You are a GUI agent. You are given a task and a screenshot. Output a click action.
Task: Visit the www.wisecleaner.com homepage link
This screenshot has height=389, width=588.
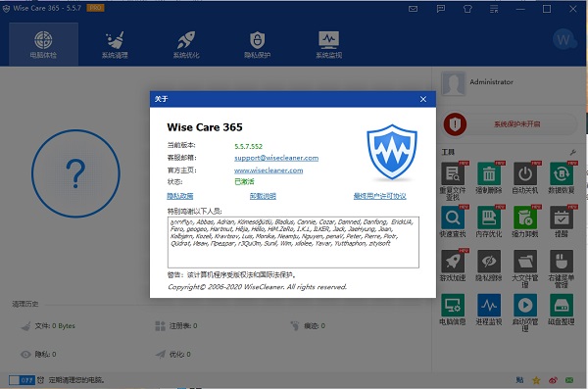tap(269, 170)
